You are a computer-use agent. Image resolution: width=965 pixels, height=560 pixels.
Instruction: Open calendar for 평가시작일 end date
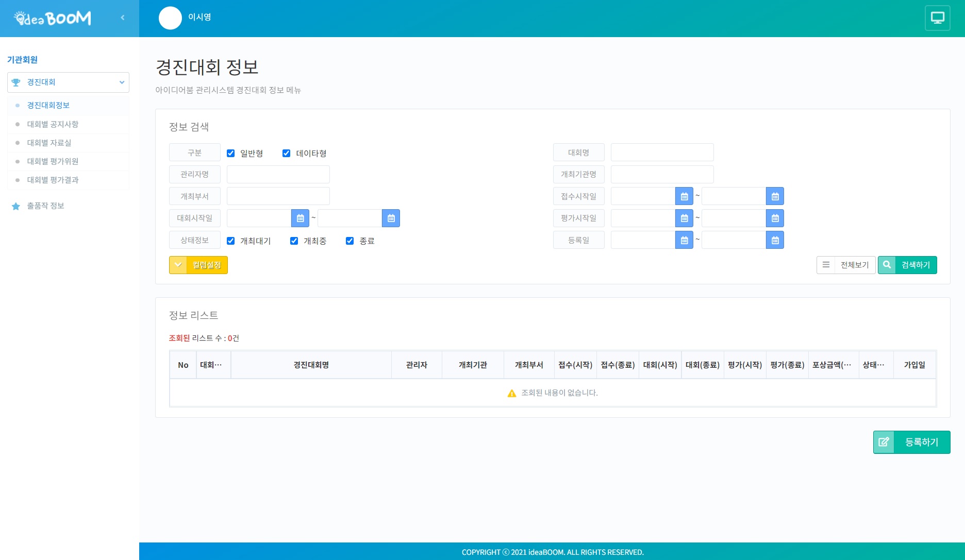775,218
